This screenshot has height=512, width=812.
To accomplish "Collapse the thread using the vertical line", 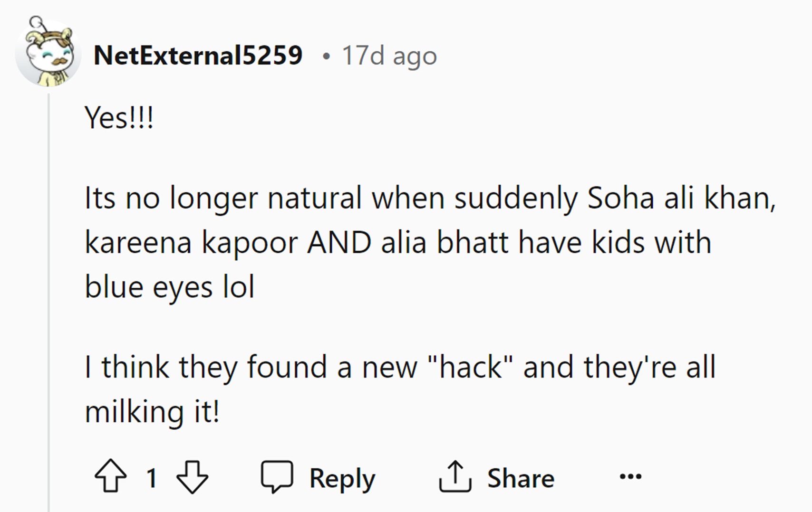I will [48, 304].
